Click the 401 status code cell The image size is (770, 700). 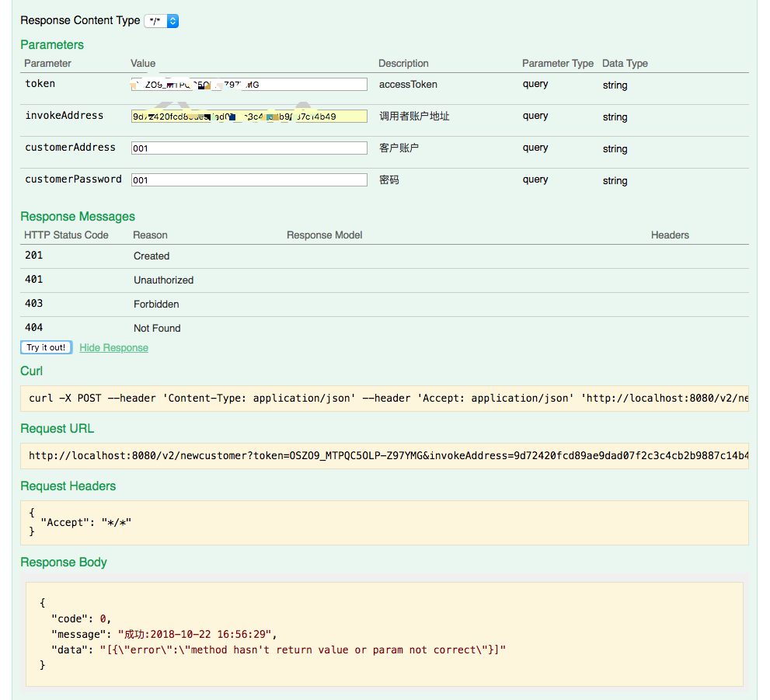tap(34, 280)
